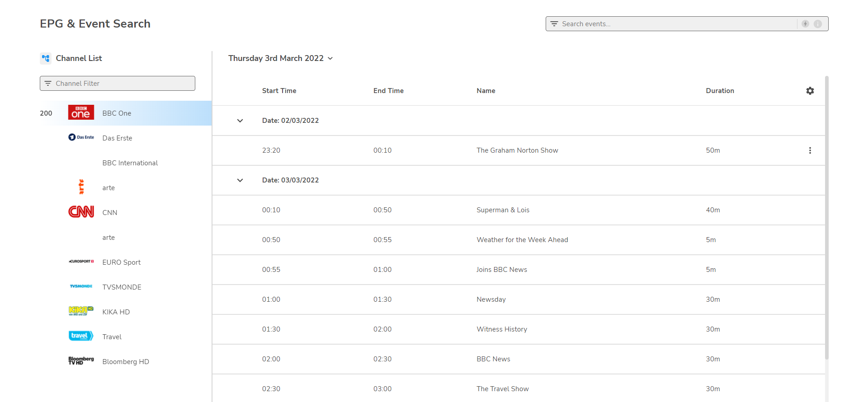Select the EURO Sport channel

[x=121, y=262]
